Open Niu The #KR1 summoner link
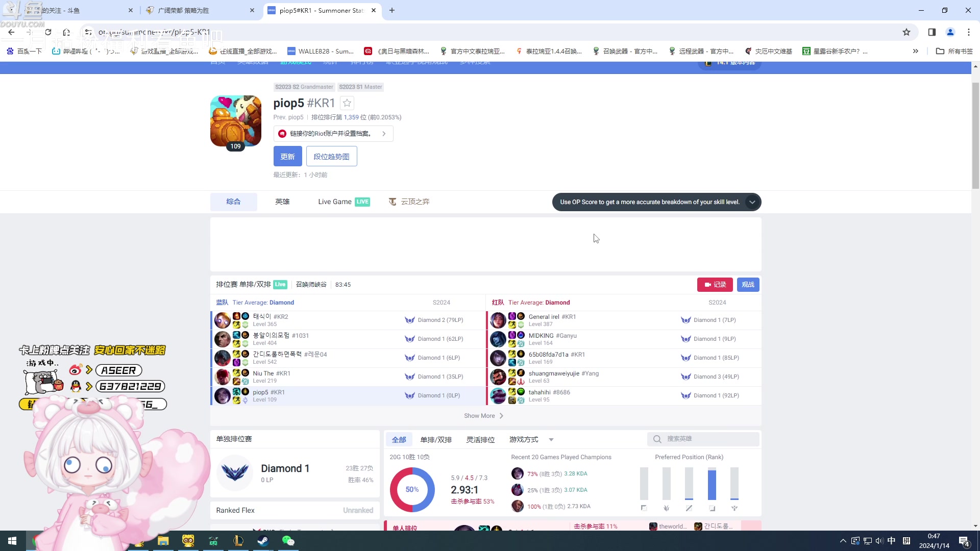The width and height of the screenshot is (980, 551). point(272,373)
